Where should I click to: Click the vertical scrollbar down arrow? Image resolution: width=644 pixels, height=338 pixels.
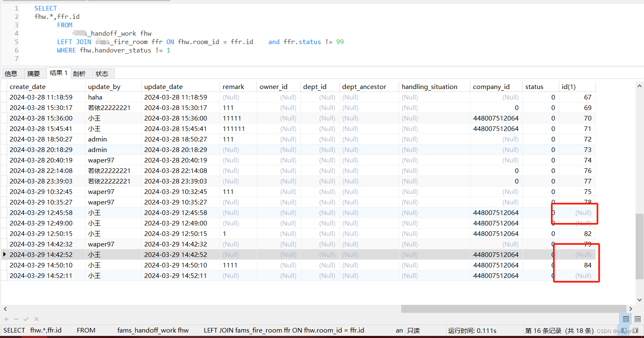click(639, 300)
